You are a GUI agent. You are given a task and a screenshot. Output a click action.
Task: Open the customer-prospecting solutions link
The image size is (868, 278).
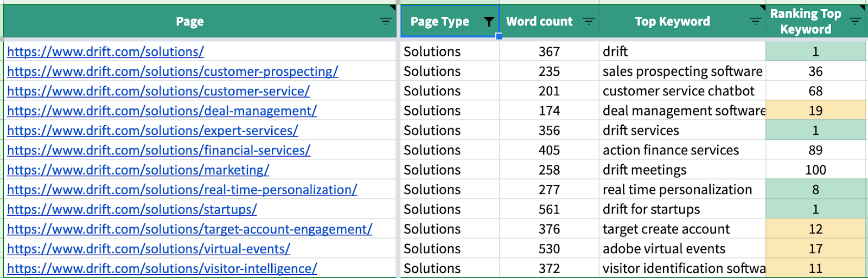173,72
